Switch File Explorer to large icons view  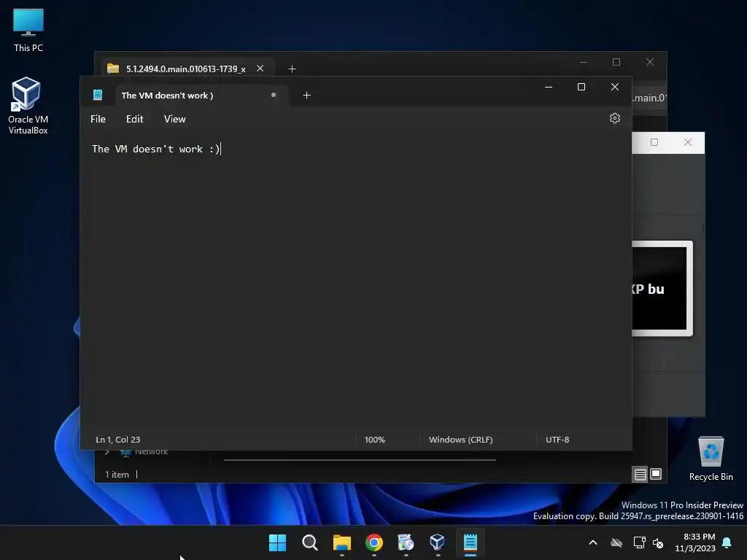tap(656, 474)
